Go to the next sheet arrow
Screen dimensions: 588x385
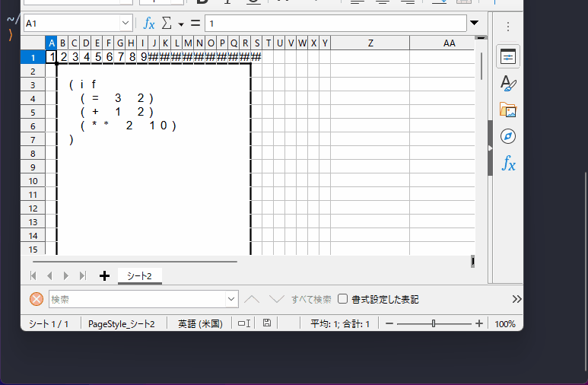tap(66, 275)
